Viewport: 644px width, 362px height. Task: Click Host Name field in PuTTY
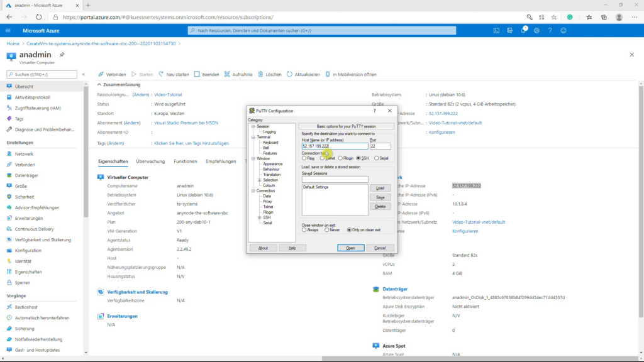tap(335, 146)
